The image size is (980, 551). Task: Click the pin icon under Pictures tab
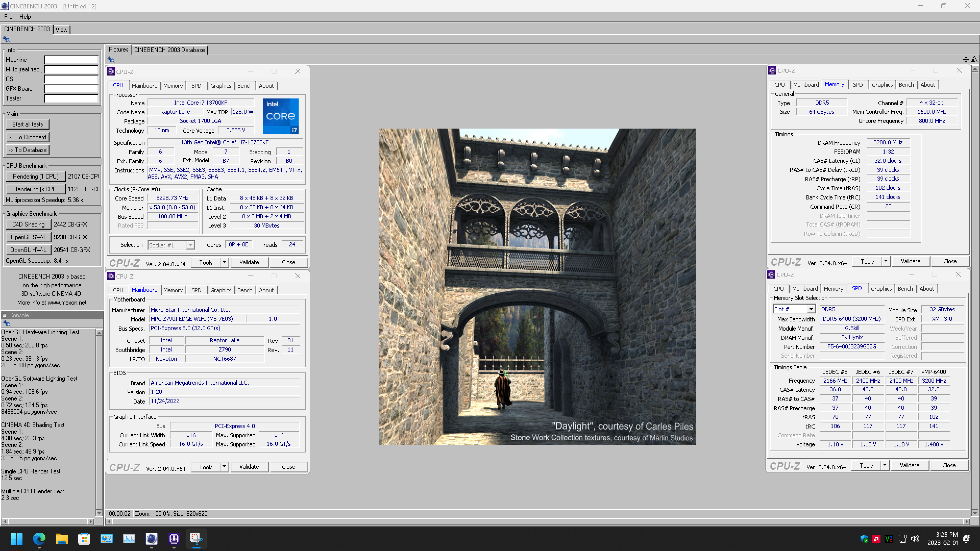(x=111, y=59)
